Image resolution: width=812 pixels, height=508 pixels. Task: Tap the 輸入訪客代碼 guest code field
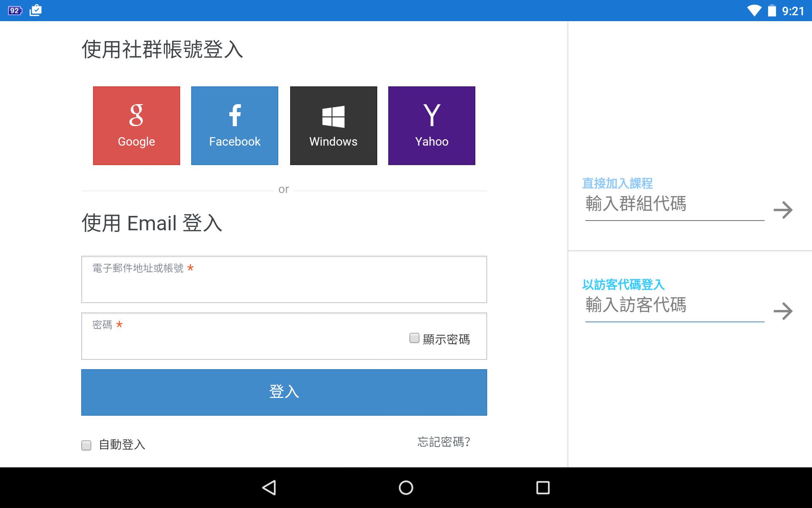tap(674, 306)
